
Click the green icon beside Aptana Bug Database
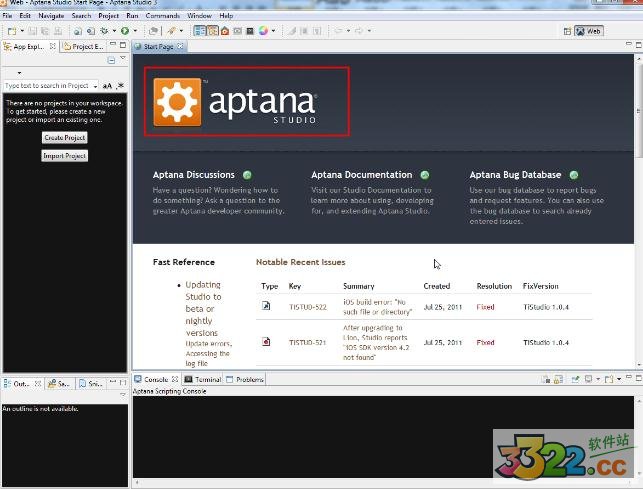(x=573, y=175)
